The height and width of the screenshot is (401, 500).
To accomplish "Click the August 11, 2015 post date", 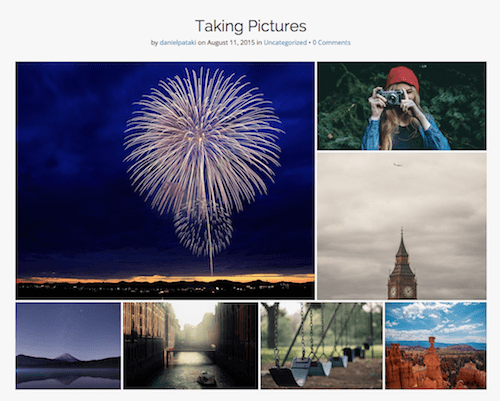I will point(231,43).
